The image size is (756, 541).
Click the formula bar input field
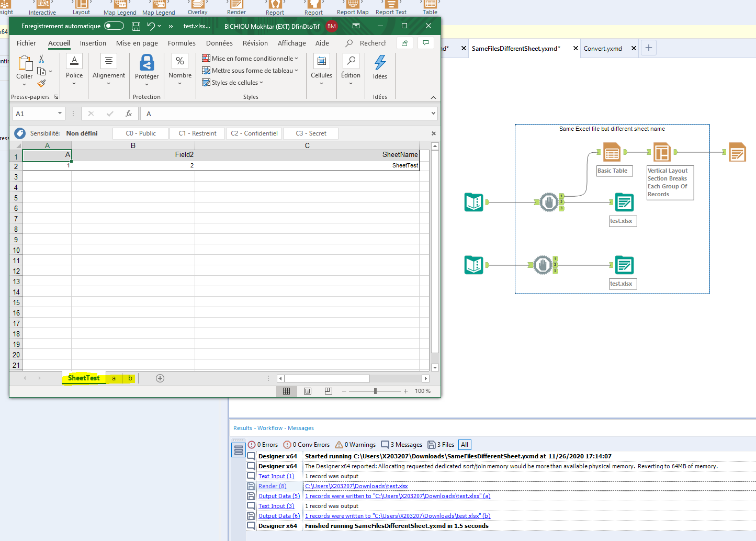pyautogui.click(x=288, y=113)
